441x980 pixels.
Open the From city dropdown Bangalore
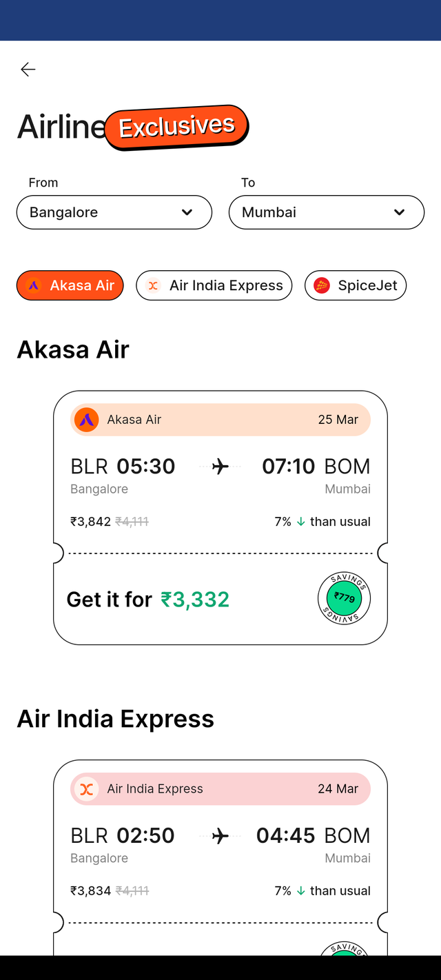[114, 212]
